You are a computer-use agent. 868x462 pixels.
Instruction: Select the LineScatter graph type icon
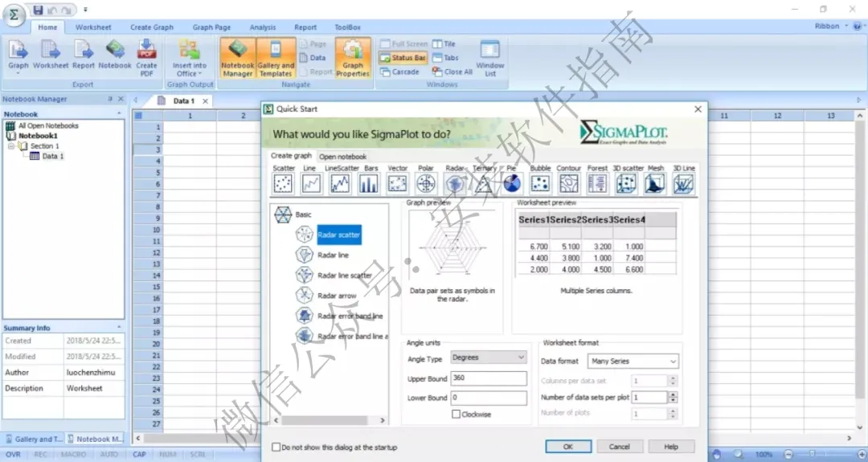point(340,183)
